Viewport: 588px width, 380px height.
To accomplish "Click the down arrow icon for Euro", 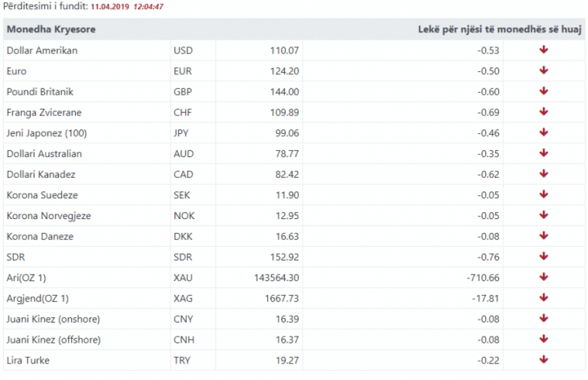I will 544,71.
